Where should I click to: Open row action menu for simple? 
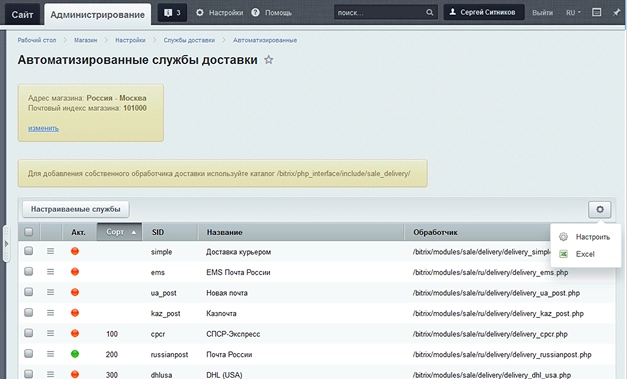click(50, 251)
